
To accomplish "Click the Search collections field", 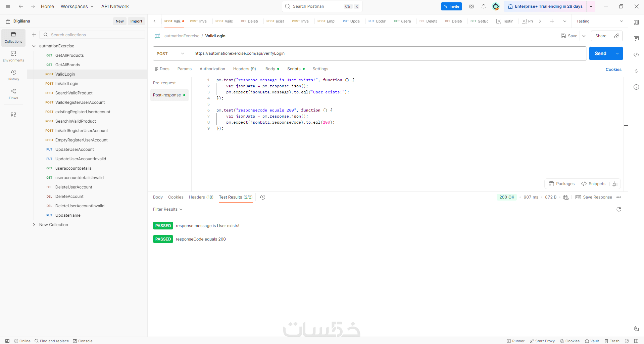I will pyautogui.click(x=92, y=35).
